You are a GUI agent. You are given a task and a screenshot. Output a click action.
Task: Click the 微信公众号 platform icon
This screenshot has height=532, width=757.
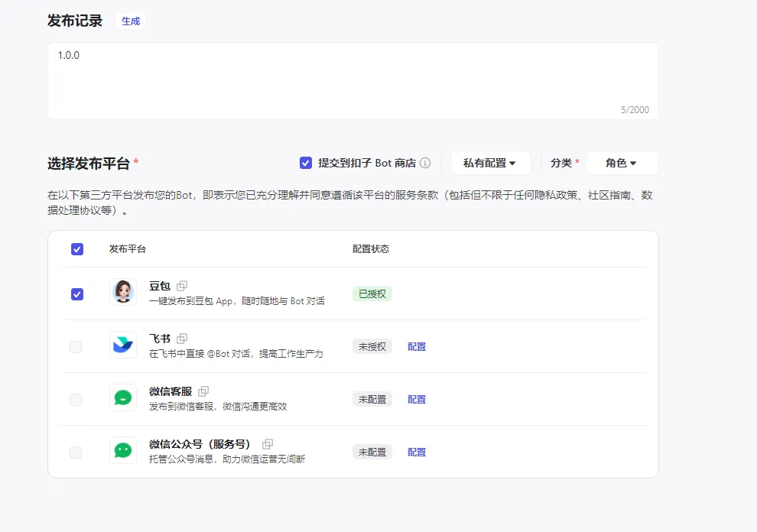point(123,451)
